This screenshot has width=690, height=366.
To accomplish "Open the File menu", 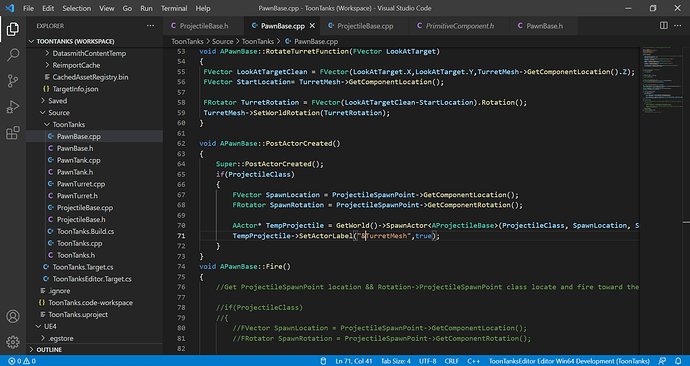I will pyautogui.click(x=28, y=8).
